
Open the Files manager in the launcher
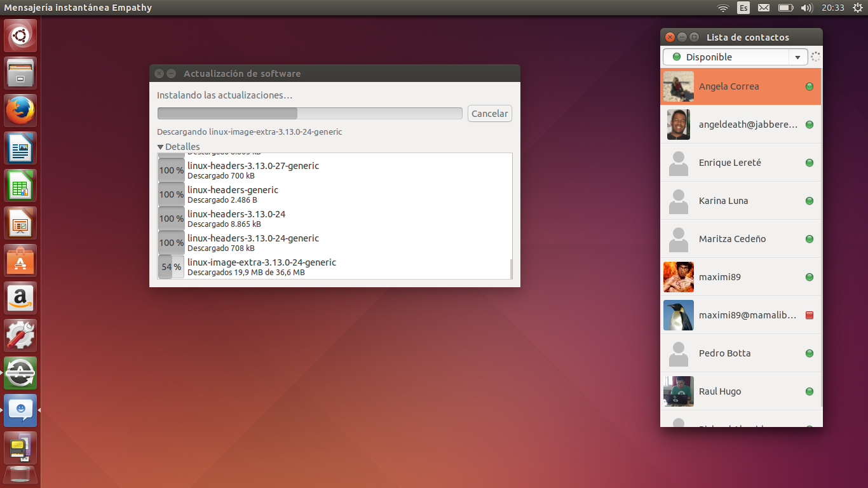[20, 73]
